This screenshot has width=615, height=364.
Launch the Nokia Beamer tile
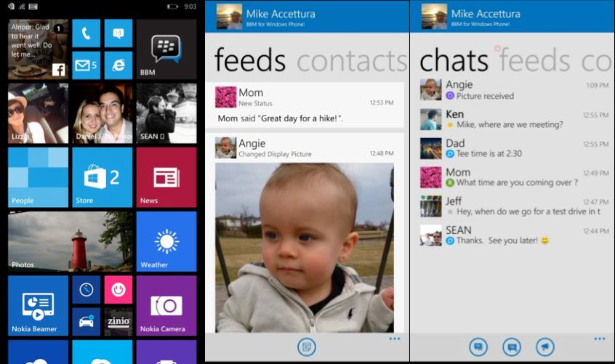pyautogui.click(x=38, y=306)
